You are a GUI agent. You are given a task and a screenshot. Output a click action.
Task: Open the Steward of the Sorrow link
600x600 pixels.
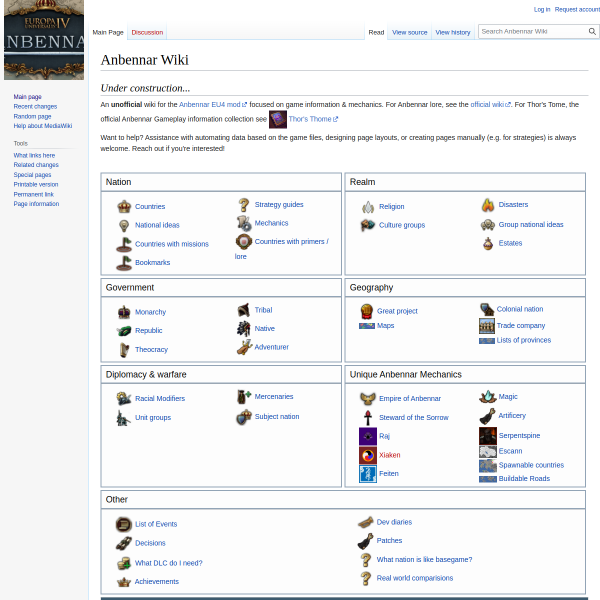point(413,417)
